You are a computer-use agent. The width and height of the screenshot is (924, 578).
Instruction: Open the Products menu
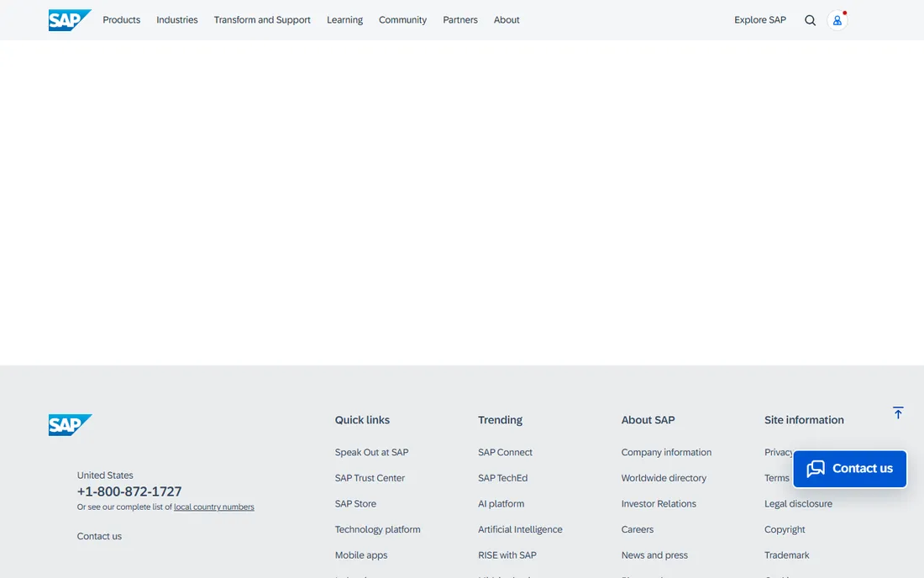(x=122, y=20)
